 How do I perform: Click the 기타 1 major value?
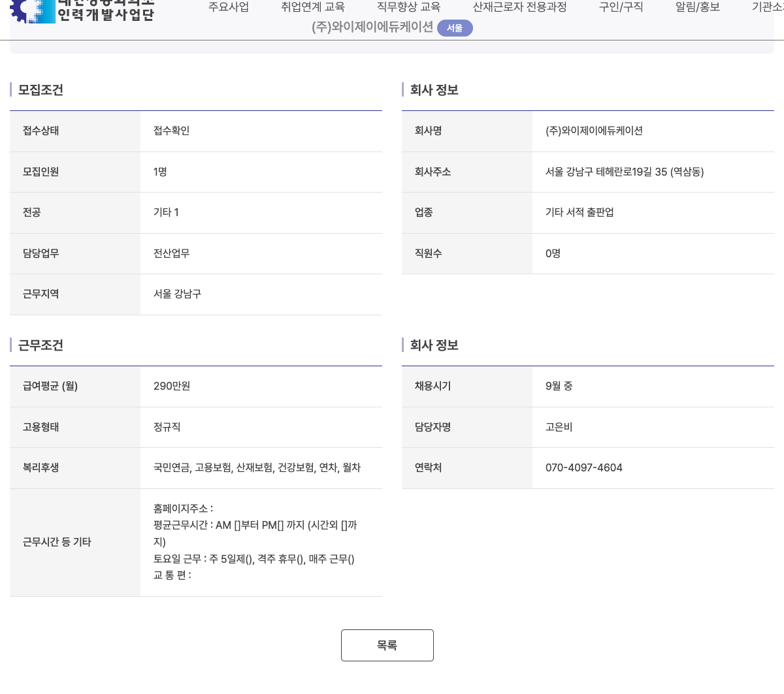tap(166, 212)
